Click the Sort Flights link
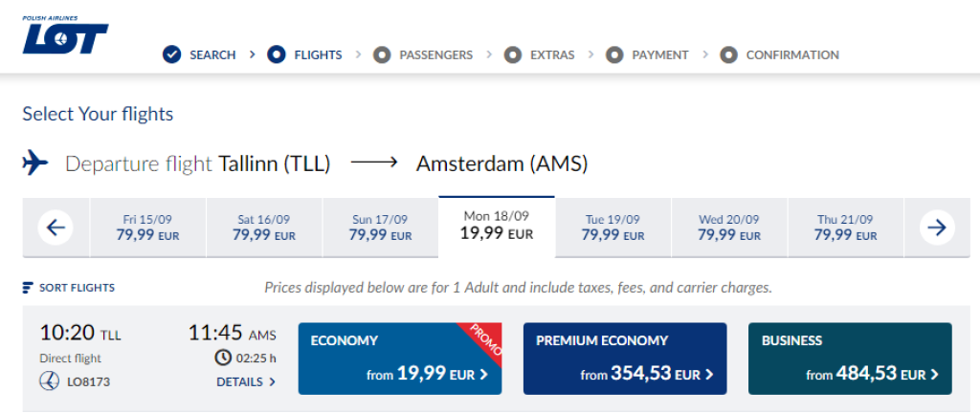This screenshot has height=413, width=980. (x=77, y=288)
